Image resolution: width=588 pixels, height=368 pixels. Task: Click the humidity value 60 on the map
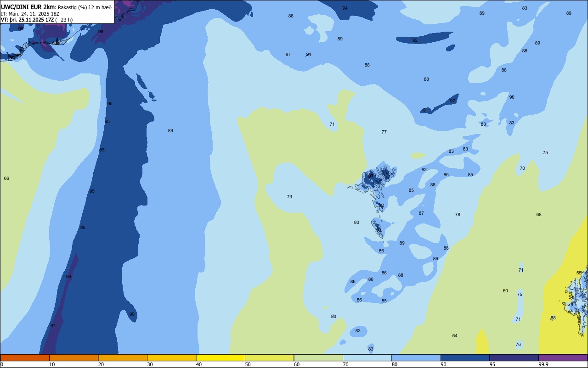pyautogui.click(x=505, y=290)
